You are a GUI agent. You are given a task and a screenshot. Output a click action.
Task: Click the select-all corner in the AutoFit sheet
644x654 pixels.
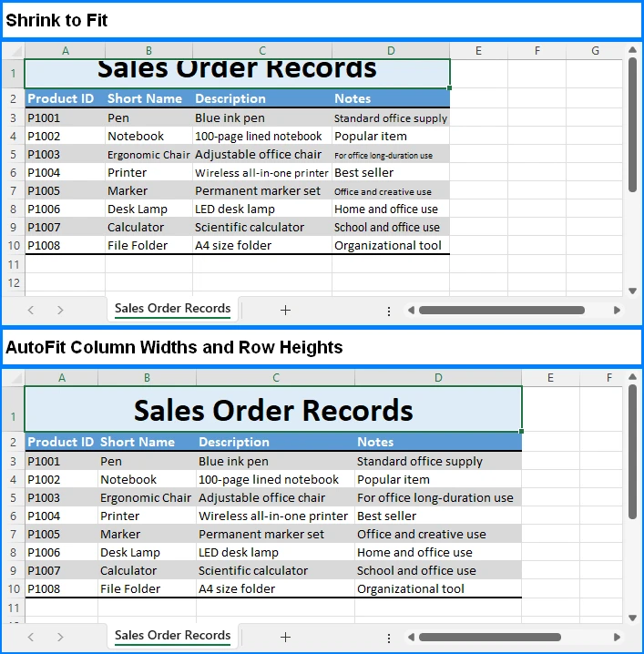point(13,377)
